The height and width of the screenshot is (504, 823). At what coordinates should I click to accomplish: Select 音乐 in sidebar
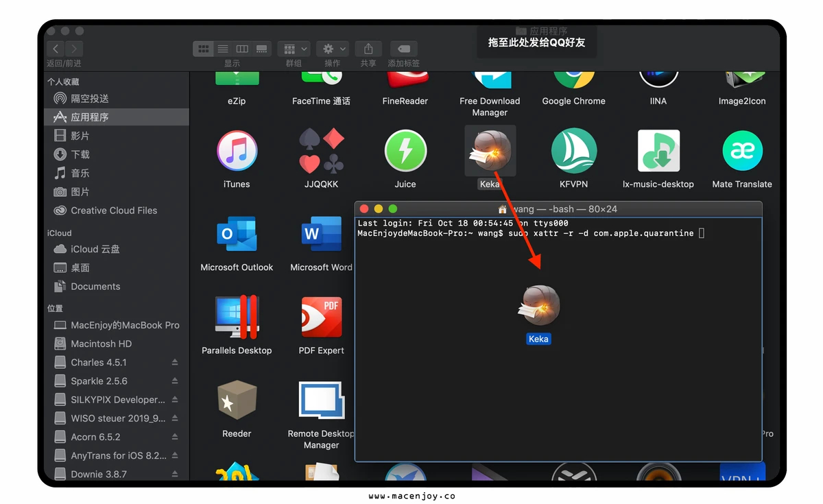(117, 173)
